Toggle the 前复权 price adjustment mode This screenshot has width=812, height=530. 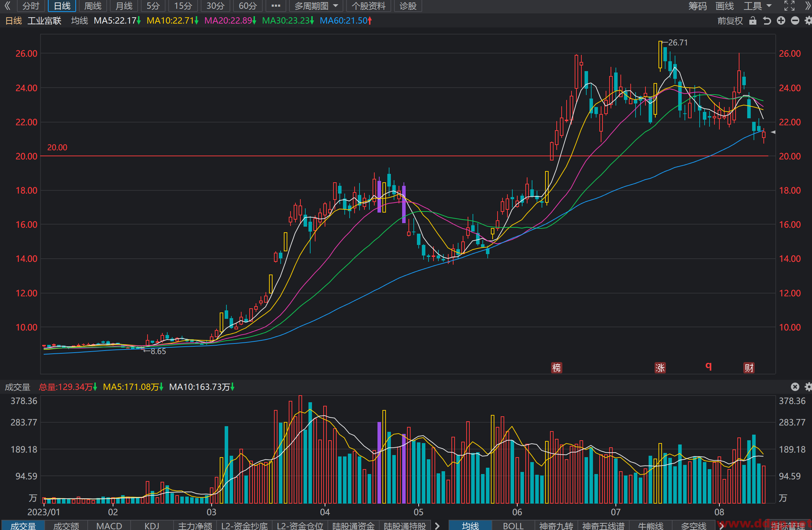(730, 21)
